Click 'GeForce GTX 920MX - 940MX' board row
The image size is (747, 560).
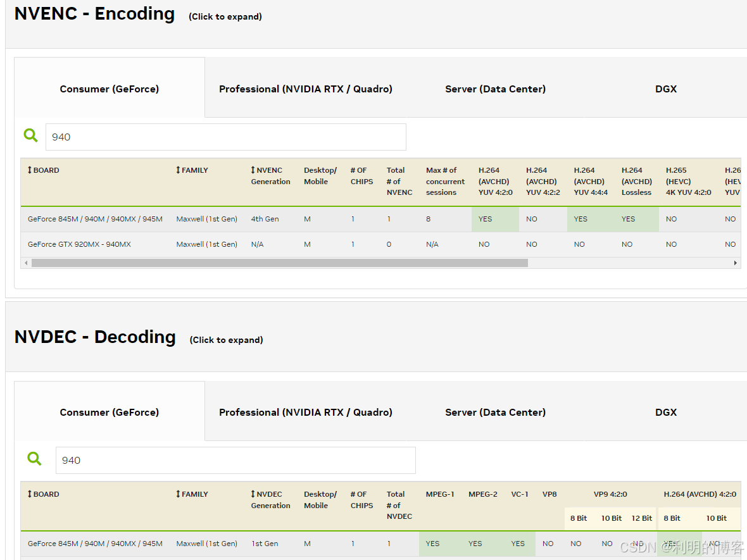pyautogui.click(x=79, y=244)
